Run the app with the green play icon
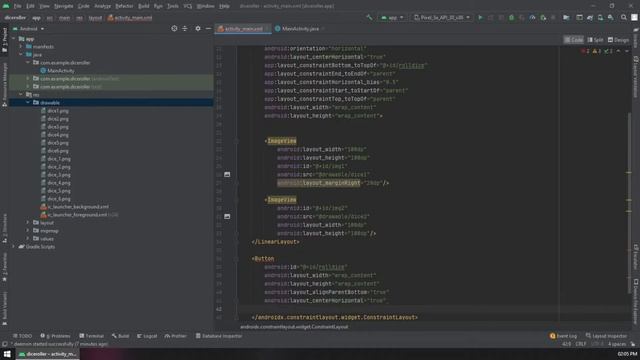Screen dimensions: 640x360 pos(480,18)
